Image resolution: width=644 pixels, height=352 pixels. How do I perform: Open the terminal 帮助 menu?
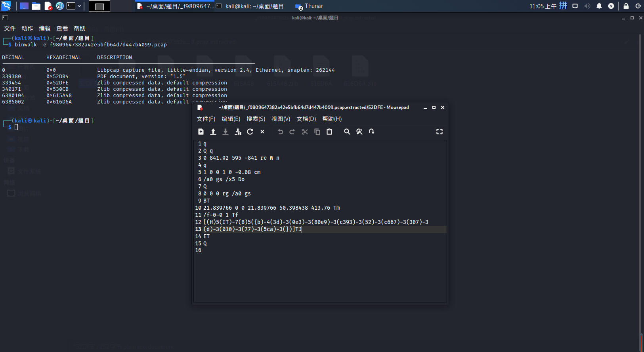point(80,29)
